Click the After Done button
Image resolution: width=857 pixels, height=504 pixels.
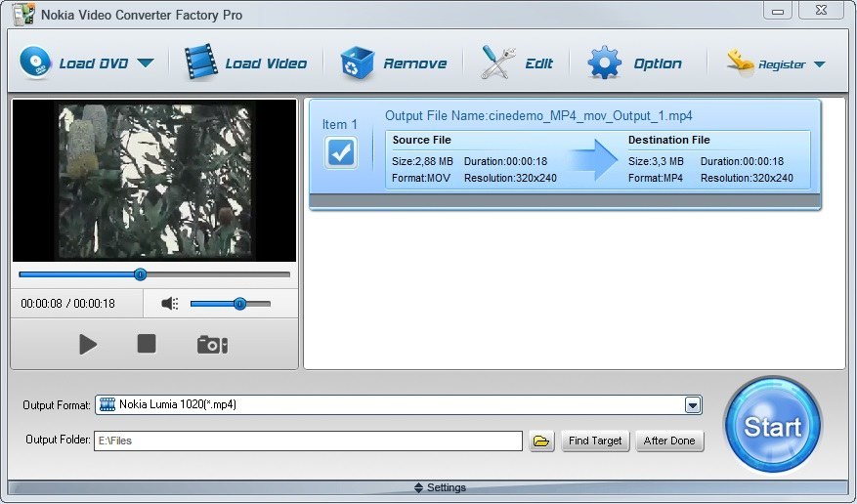(x=669, y=441)
